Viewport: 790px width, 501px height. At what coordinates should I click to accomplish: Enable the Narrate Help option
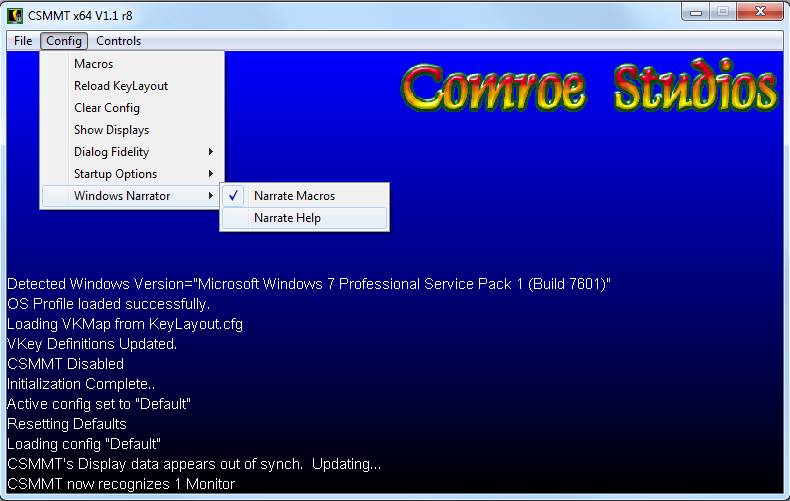(304, 218)
